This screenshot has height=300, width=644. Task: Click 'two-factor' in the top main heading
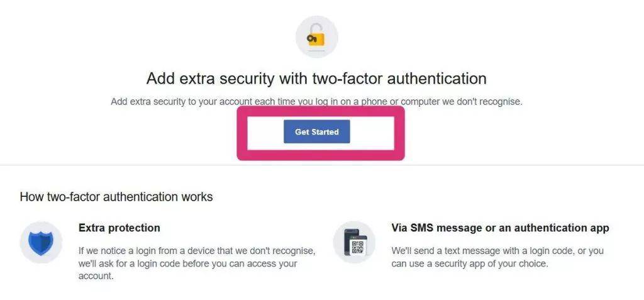[x=348, y=78]
